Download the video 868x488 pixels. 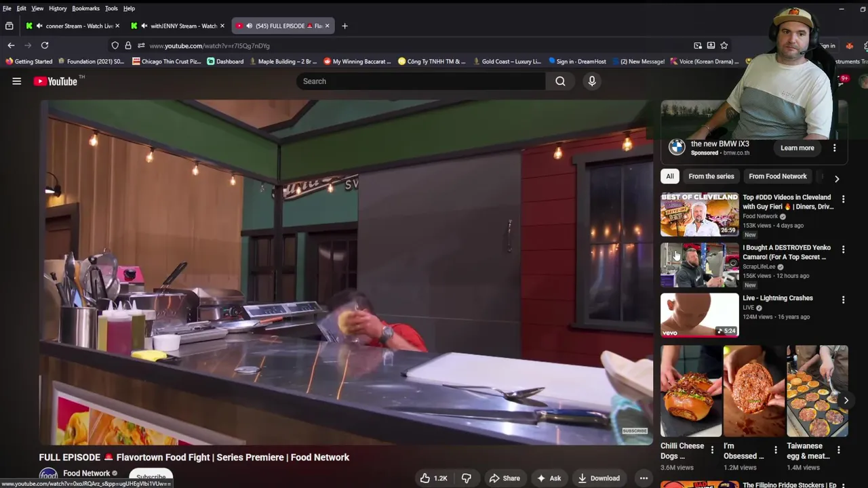pyautogui.click(x=598, y=478)
